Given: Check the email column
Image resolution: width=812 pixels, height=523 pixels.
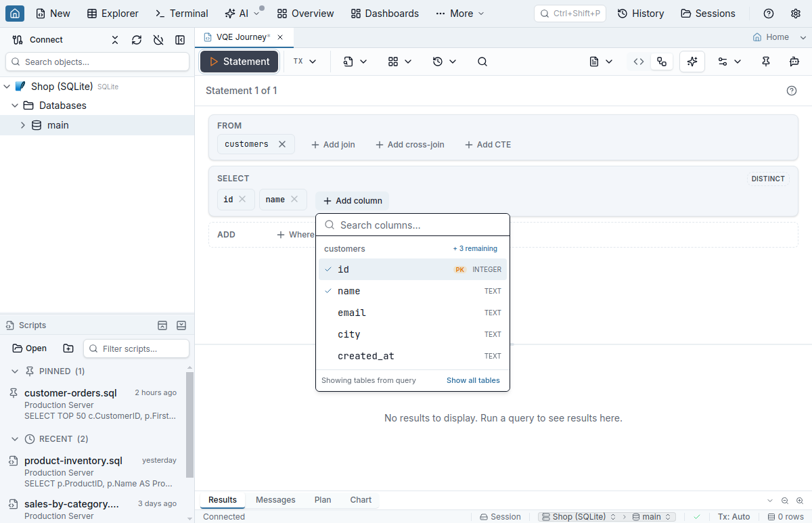Looking at the screenshot, I should click(413, 313).
